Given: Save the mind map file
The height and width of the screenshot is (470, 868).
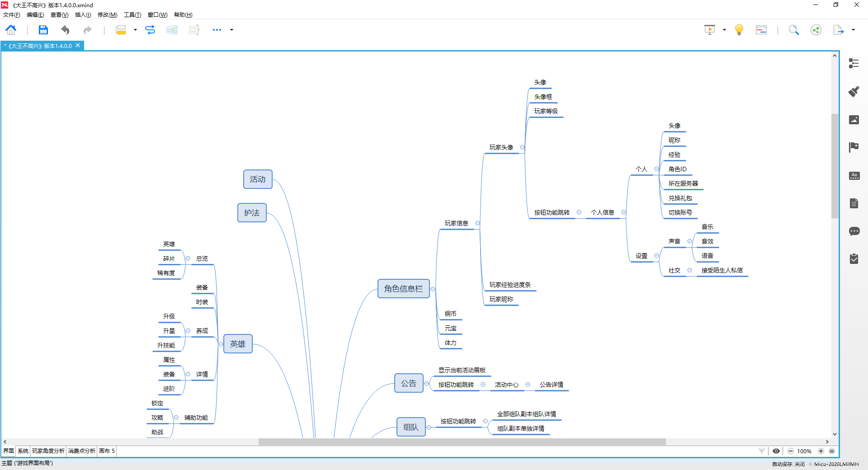Looking at the screenshot, I should 43,30.
